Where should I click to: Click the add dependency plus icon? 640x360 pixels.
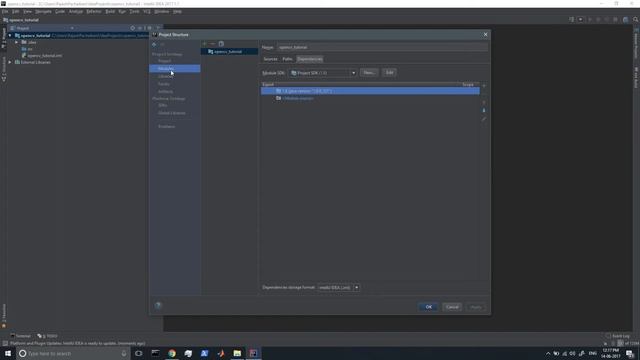484,86
